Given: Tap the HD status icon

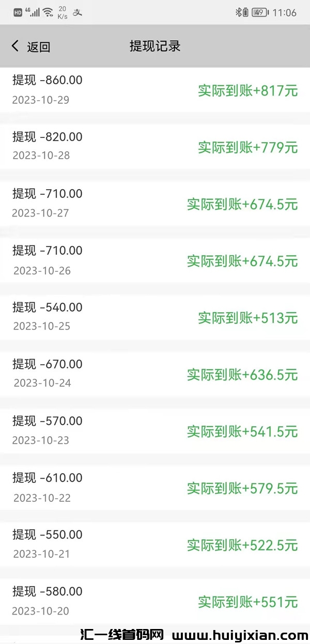Looking at the screenshot, I should click(18, 12).
